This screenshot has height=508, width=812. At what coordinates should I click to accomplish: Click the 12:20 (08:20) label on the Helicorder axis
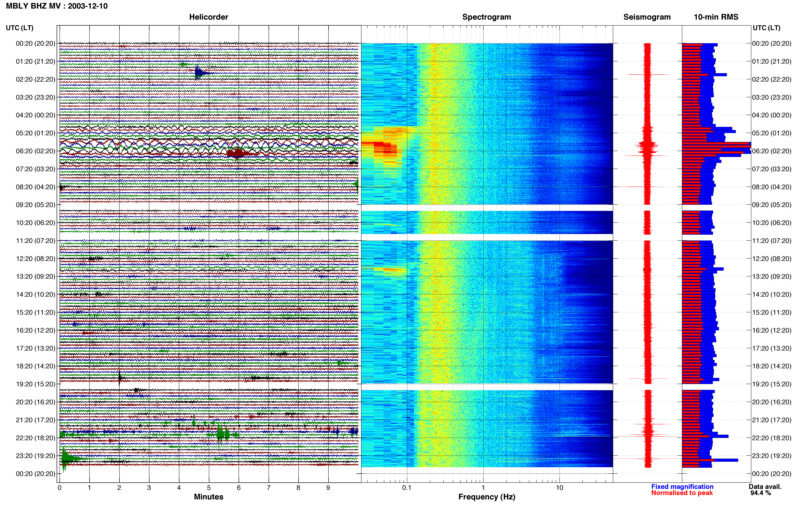(x=36, y=259)
